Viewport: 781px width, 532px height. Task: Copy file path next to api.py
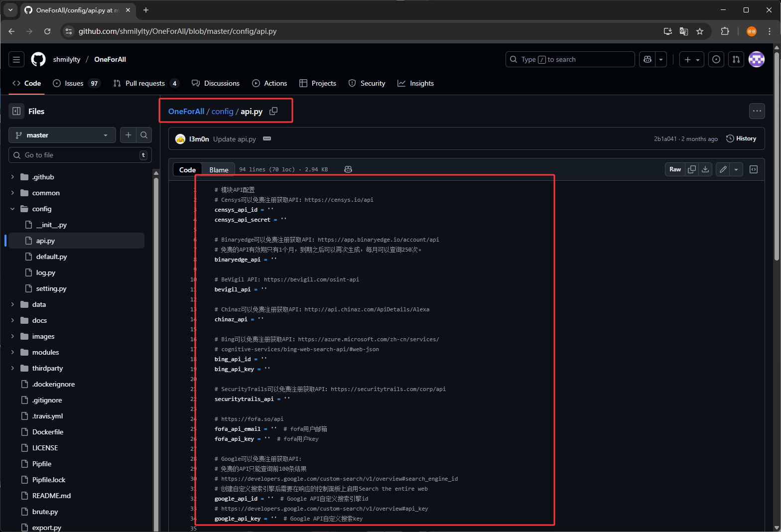273,111
